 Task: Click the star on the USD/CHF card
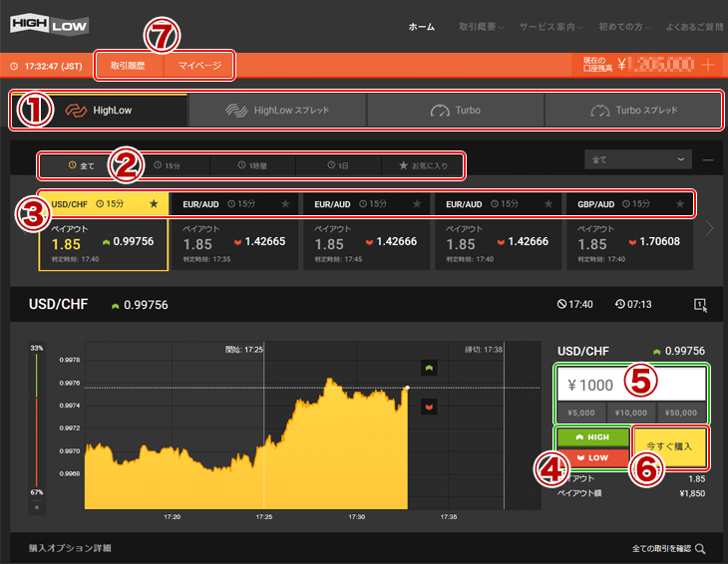pyautogui.click(x=153, y=203)
